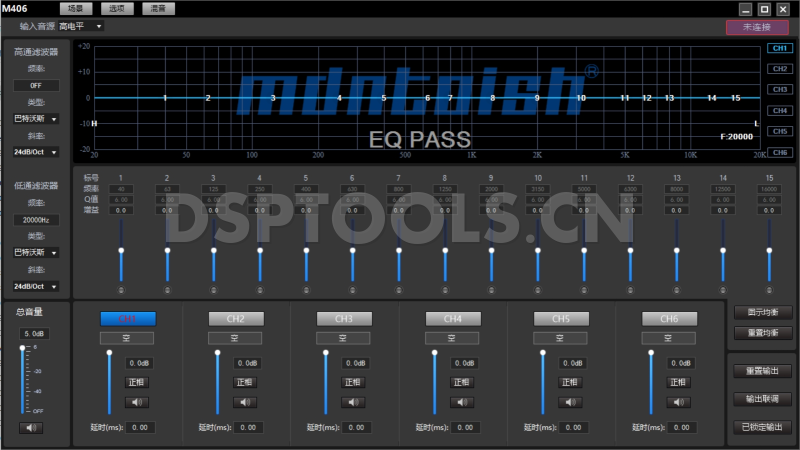Mute the CH6 output speaker icon
Screen dimensions: 800x450
point(677,401)
